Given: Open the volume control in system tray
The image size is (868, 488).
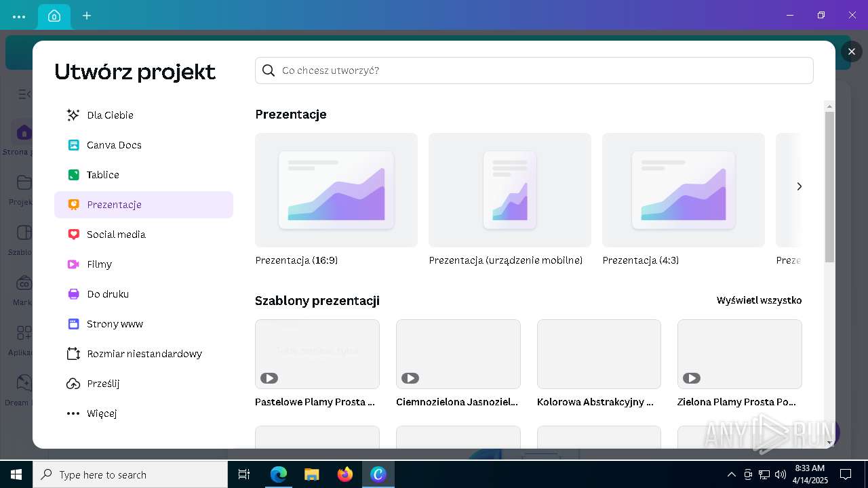Looking at the screenshot, I should 781,474.
